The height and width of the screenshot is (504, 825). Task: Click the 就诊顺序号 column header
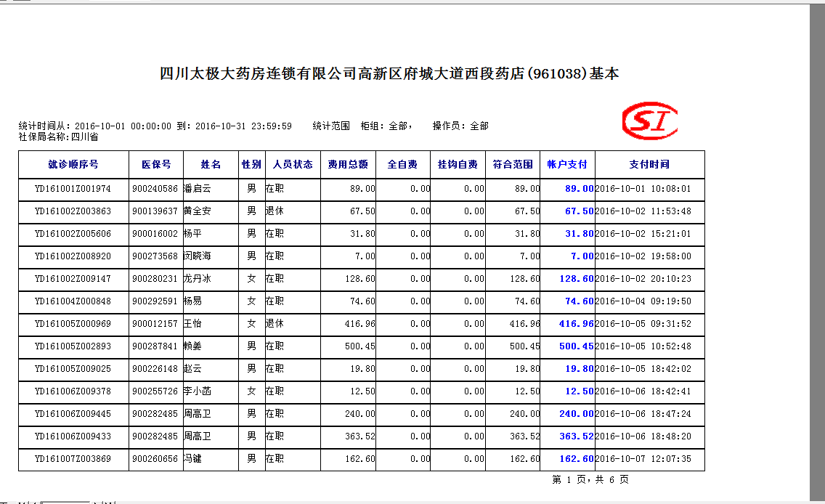(73, 165)
